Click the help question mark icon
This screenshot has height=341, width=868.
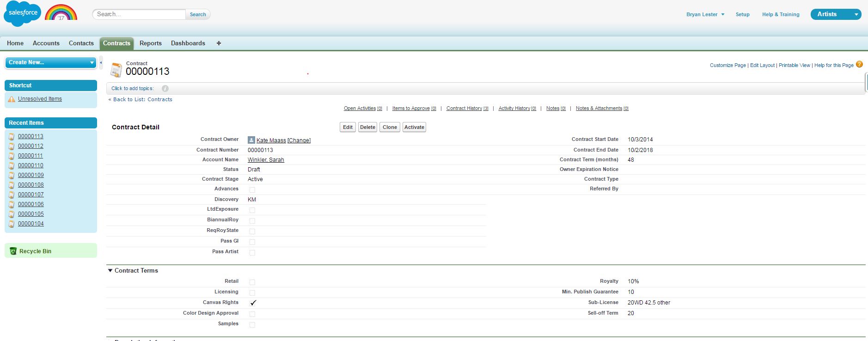[x=859, y=65]
